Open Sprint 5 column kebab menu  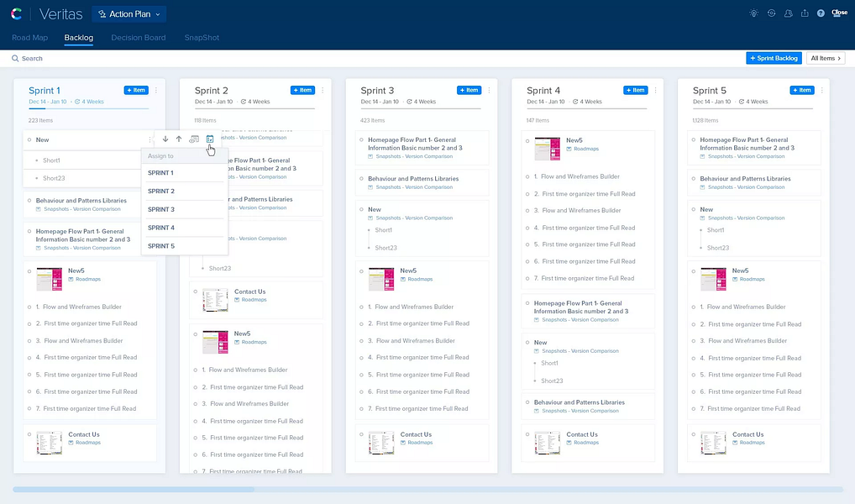tap(821, 90)
